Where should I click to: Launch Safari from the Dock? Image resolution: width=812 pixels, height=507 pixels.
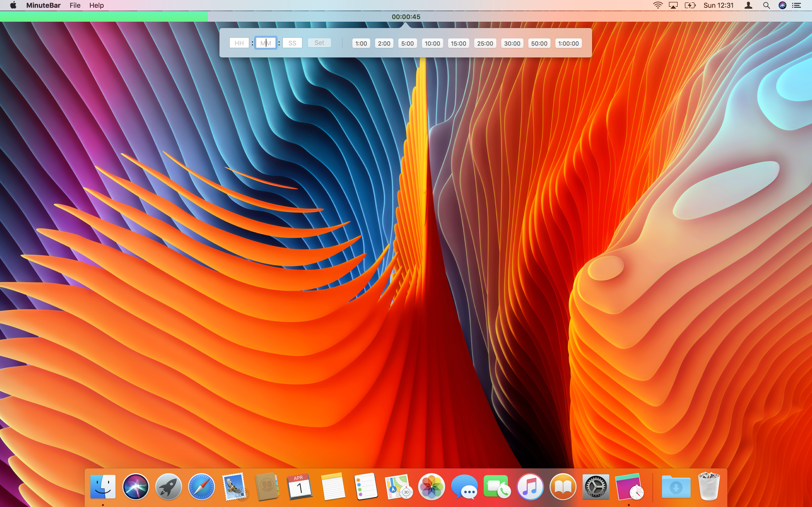(201, 486)
